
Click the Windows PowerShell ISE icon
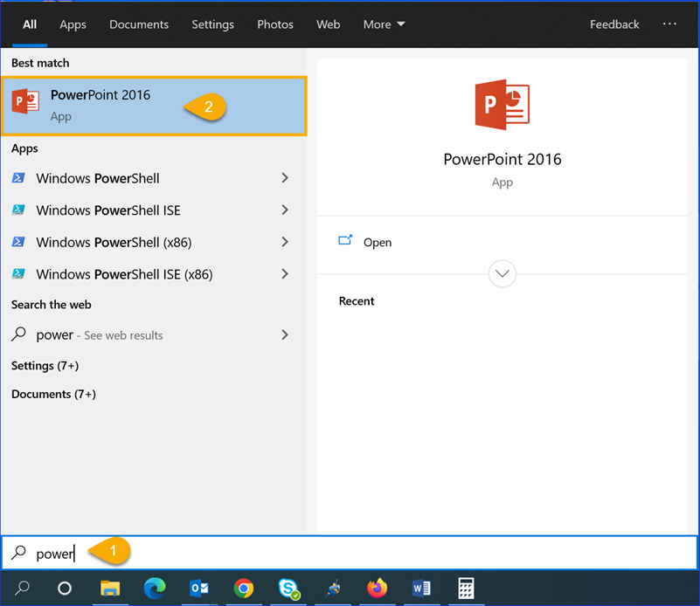(18, 210)
